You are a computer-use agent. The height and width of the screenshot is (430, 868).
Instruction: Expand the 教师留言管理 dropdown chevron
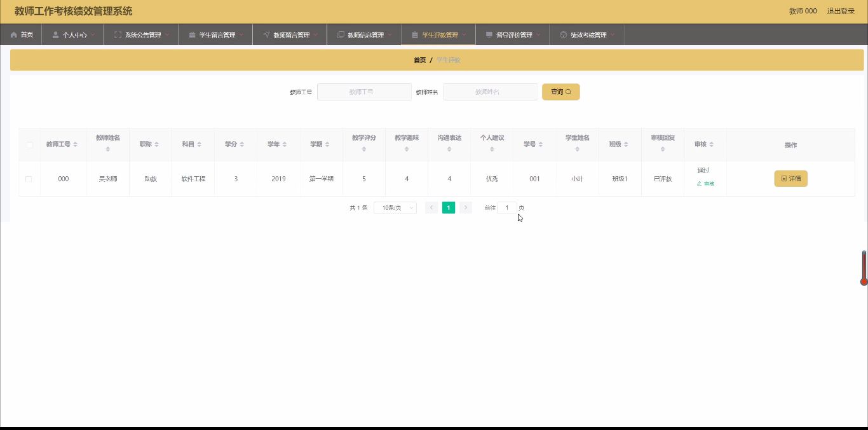click(x=315, y=35)
